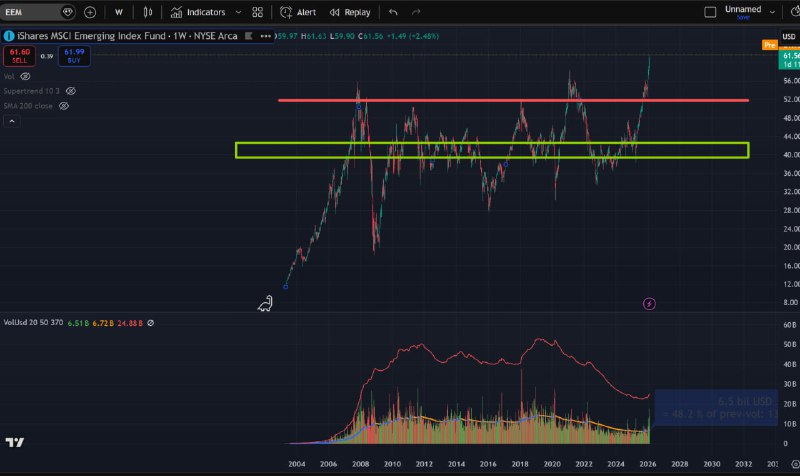The height and width of the screenshot is (476, 800).
Task: Open the layout setup square icon
Action: tap(710, 12)
